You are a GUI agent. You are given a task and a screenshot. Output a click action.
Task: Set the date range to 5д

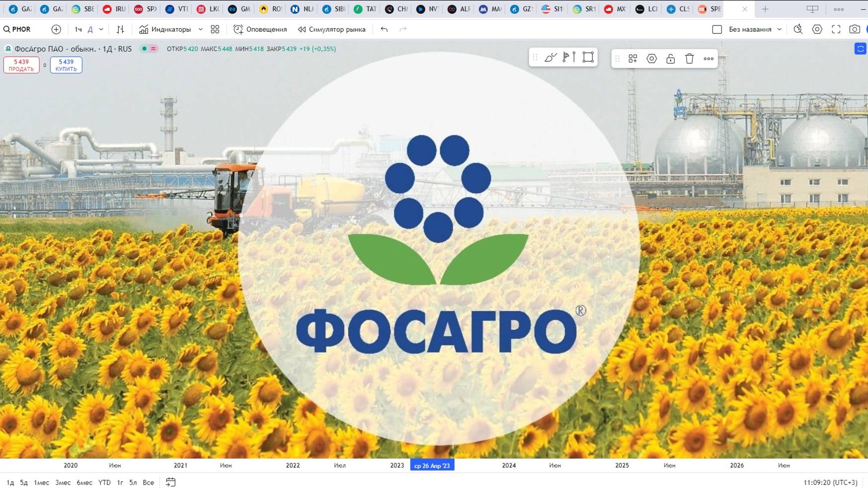24,483
